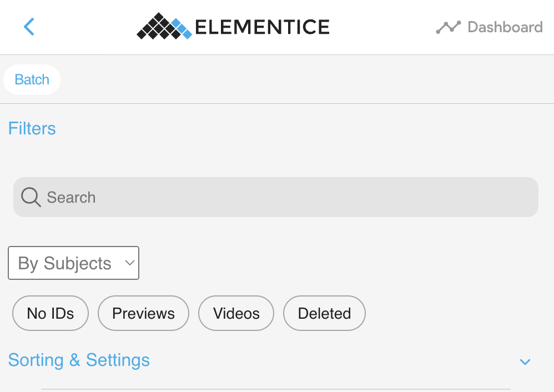Click the blue diamonds of the Elementice logo

pyautogui.click(x=182, y=28)
